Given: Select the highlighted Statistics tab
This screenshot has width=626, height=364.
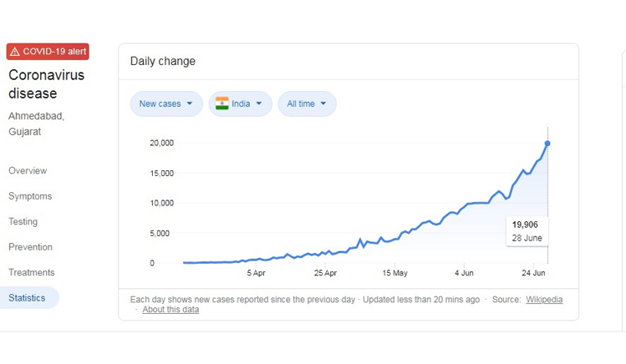Looking at the screenshot, I should click(27, 298).
